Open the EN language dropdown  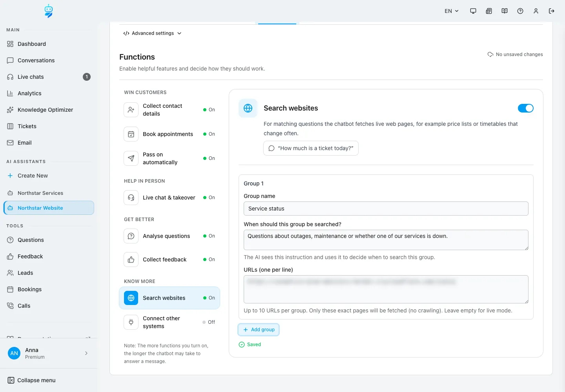click(x=452, y=11)
